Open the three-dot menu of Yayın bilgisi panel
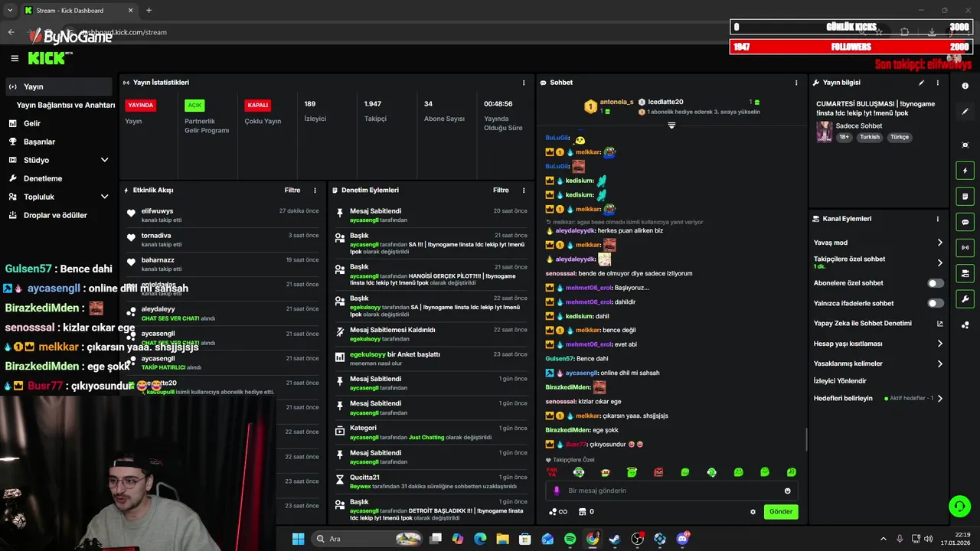The image size is (980, 551). click(x=937, y=83)
